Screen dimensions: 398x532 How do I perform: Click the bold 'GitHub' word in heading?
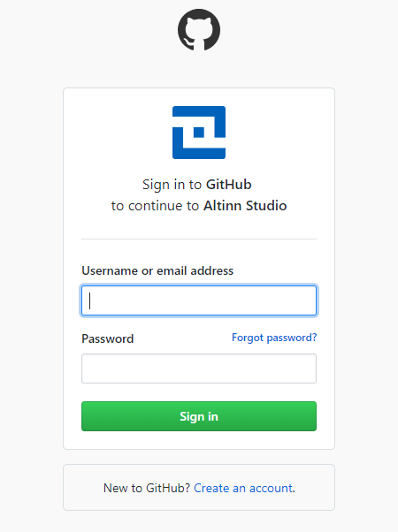coord(229,185)
